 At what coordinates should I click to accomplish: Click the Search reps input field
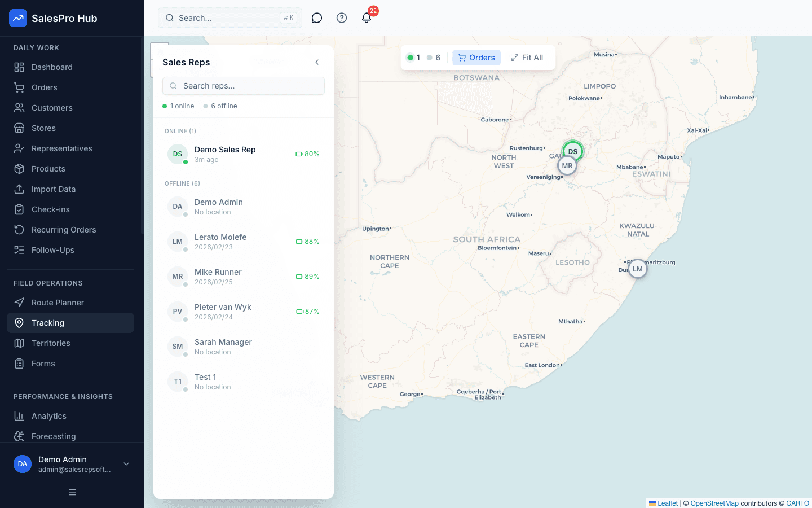pos(244,86)
